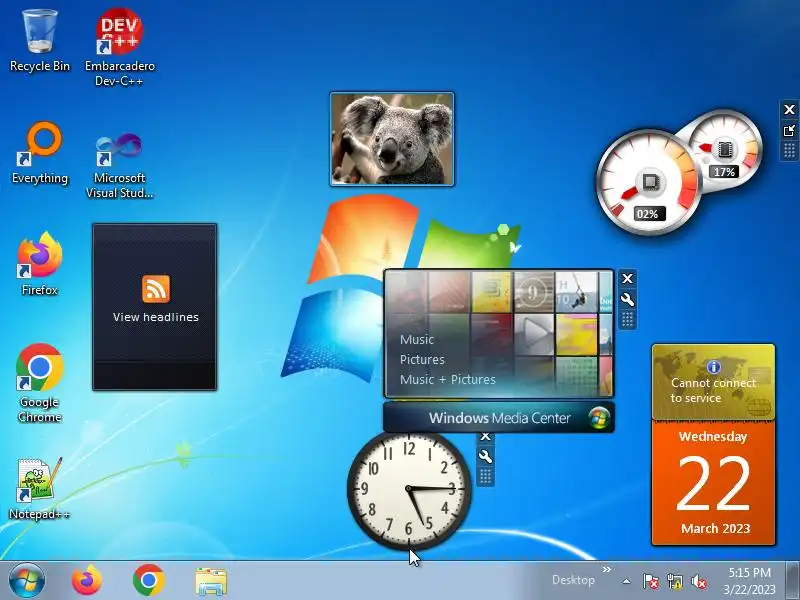
Task: Enlarge the CPU meter gadget size
Action: (789, 131)
